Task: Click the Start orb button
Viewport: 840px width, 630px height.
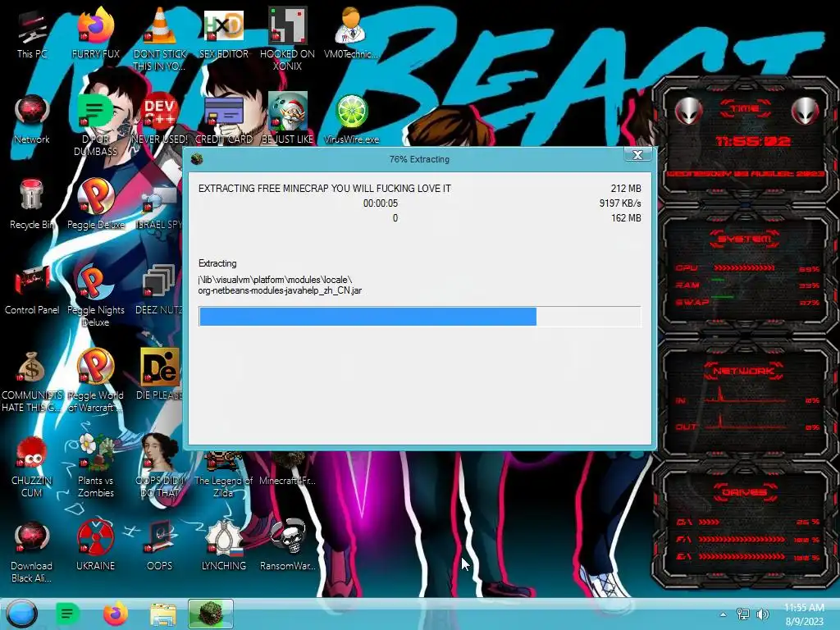Action: (21, 614)
